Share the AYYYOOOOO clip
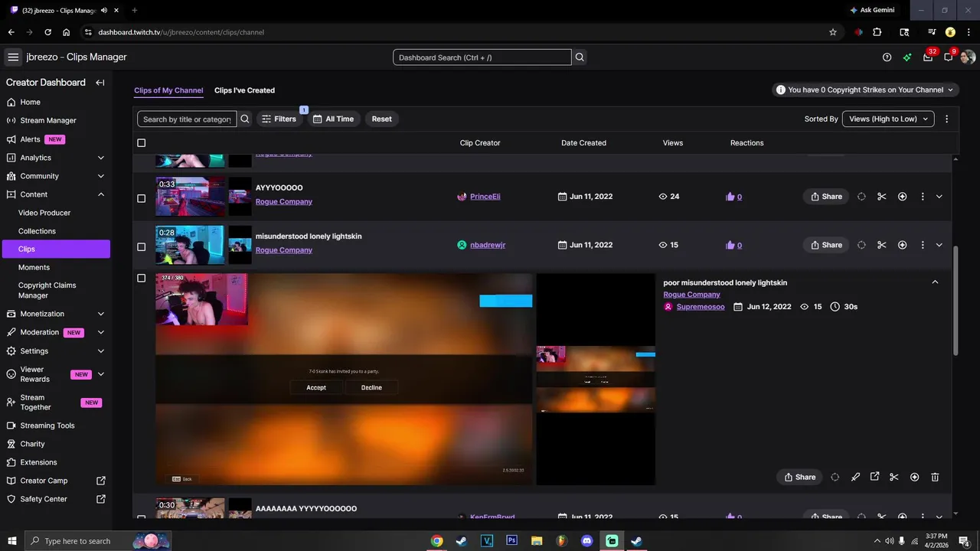Screen dimensions: 980x551 [x=826, y=197]
